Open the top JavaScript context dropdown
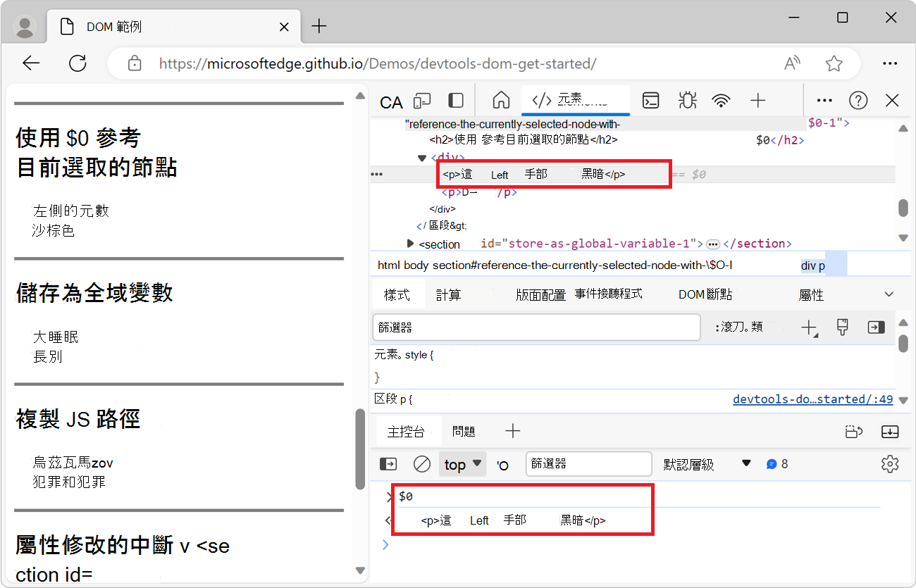The image size is (916, 588). (x=463, y=465)
